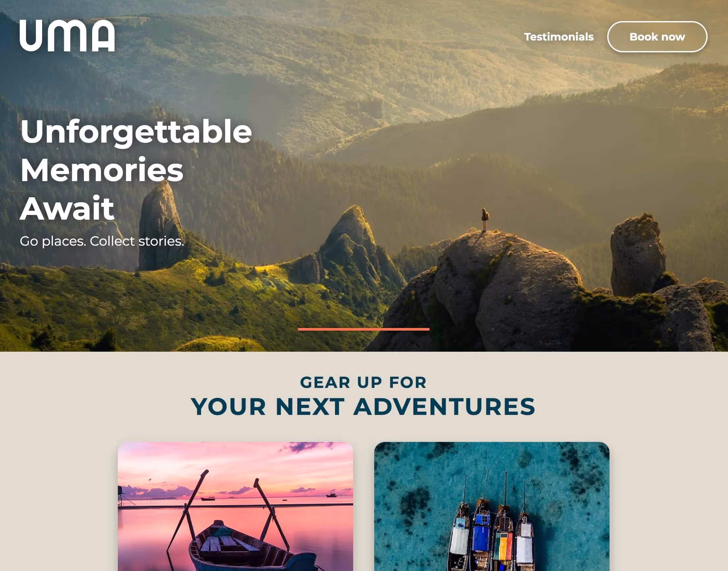The height and width of the screenshot is (571, 728).
Task: Open the sunset rowboat adventure card
Action: 235,506
